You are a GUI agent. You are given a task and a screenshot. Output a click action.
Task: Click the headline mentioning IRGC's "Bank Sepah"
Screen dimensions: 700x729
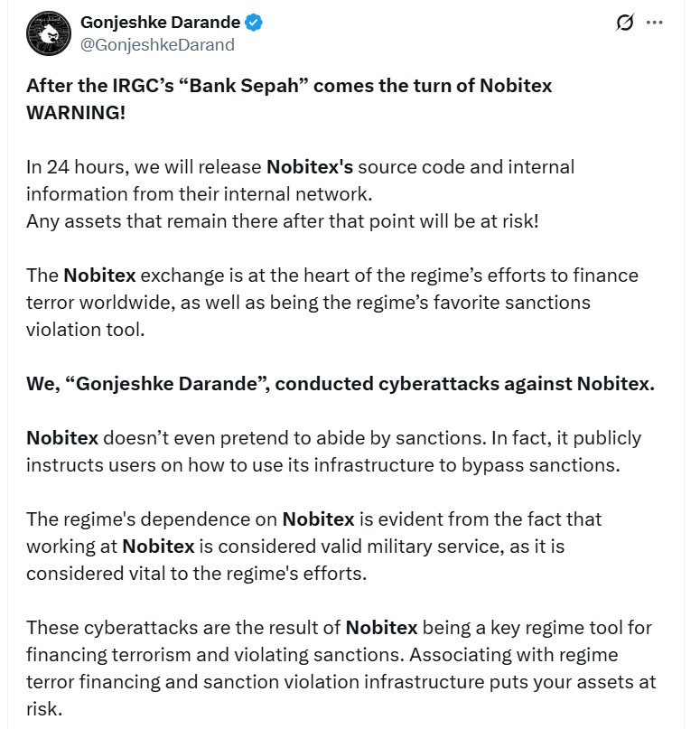(x=289, y=86)
